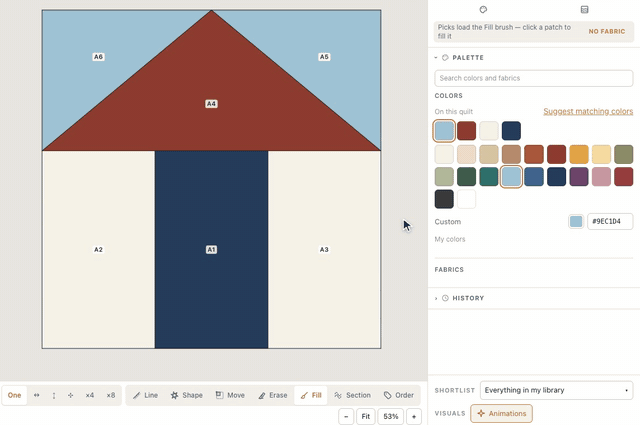Select the navy on-quilt swatch
640x425 pixels.
pos(511,131)
